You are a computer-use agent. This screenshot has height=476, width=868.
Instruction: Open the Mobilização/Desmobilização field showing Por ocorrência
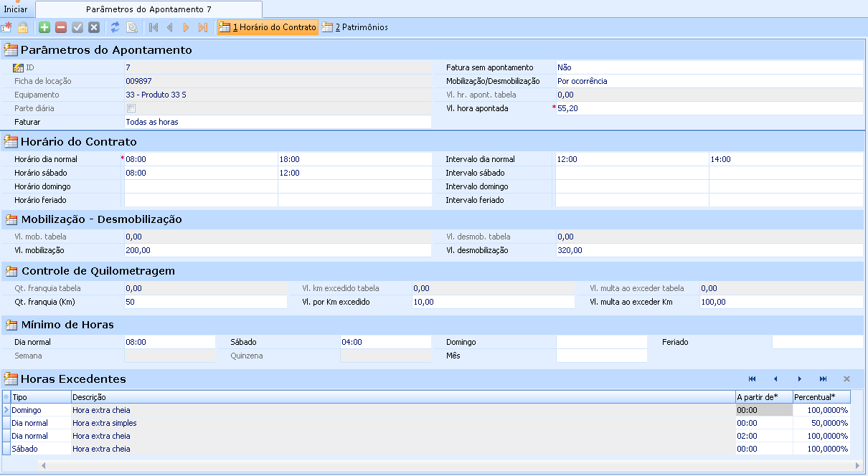pyautogui.click(x=709, y=81)
